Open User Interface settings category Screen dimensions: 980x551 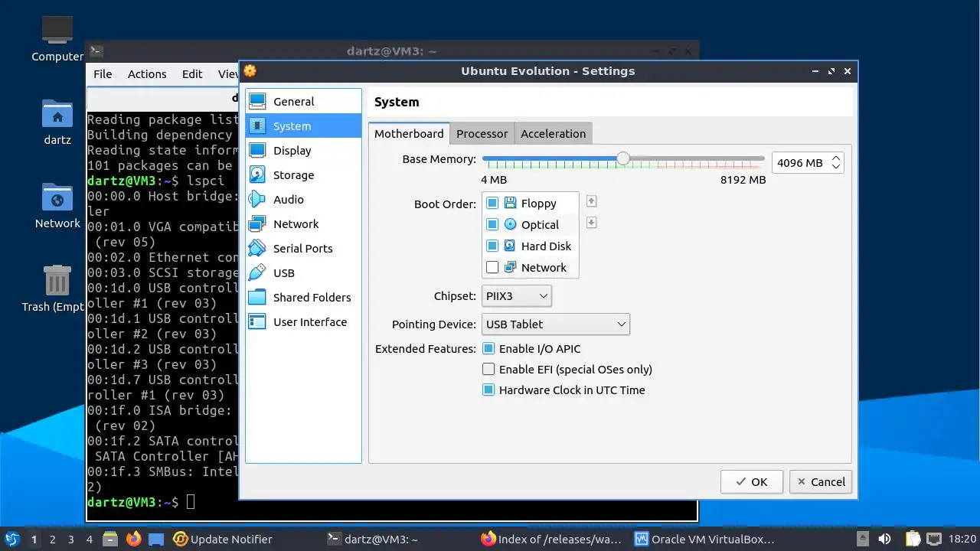pos(303,322)
